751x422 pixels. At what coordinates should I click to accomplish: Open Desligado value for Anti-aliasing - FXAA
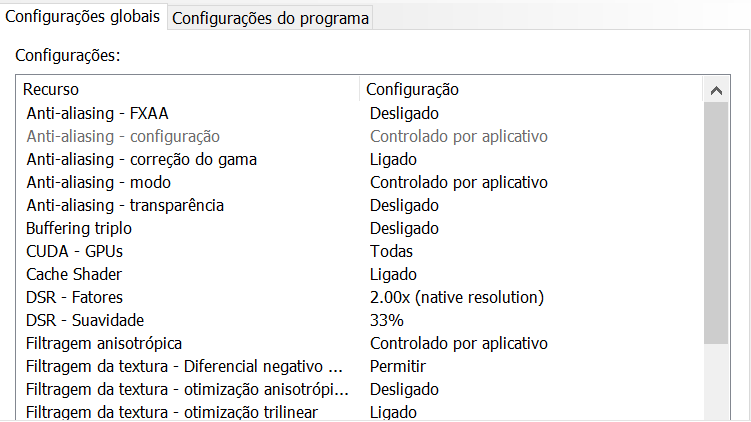click(x=404, y=114)
